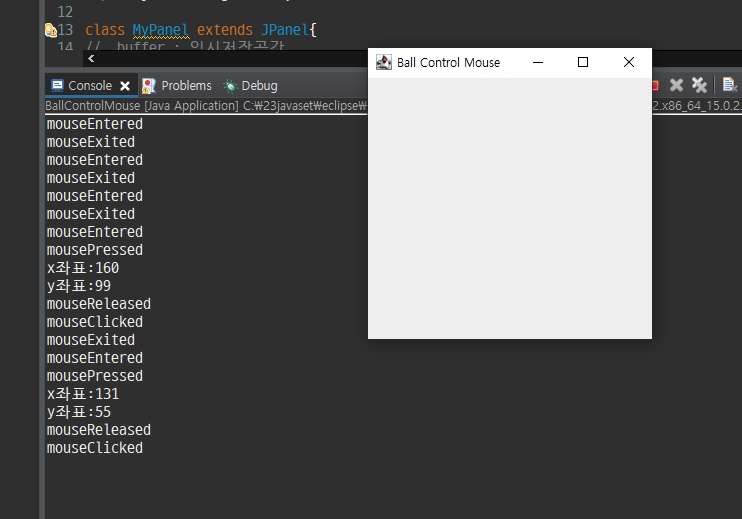742x519 pixels.
Task: Click the editor horizontal scroll left arrow
Action: (91, 59)
